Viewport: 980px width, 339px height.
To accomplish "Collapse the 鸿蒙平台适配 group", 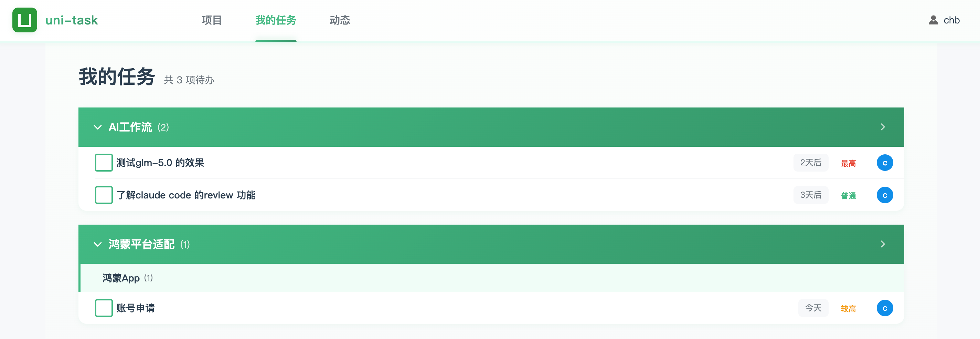I will pos(98,245).
